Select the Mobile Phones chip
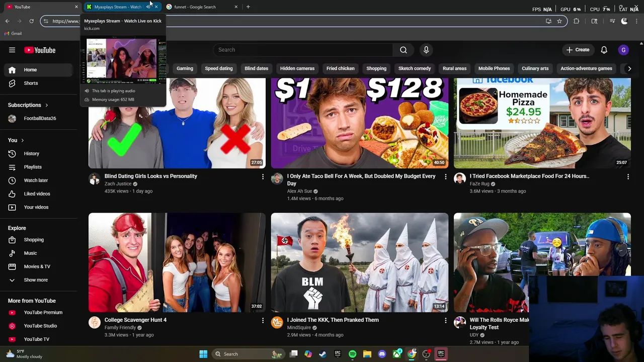Image resolution: width=644 pixels, height=362 pixels. point(494,68)
